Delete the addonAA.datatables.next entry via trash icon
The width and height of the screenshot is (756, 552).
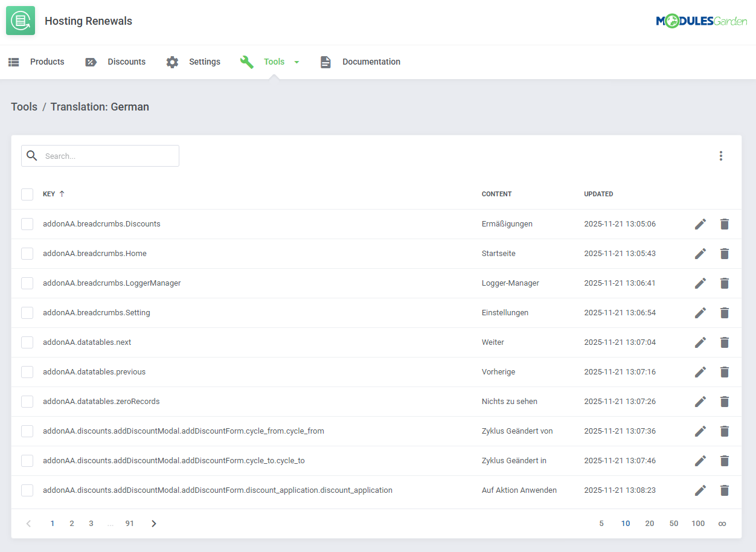(725, 342)
